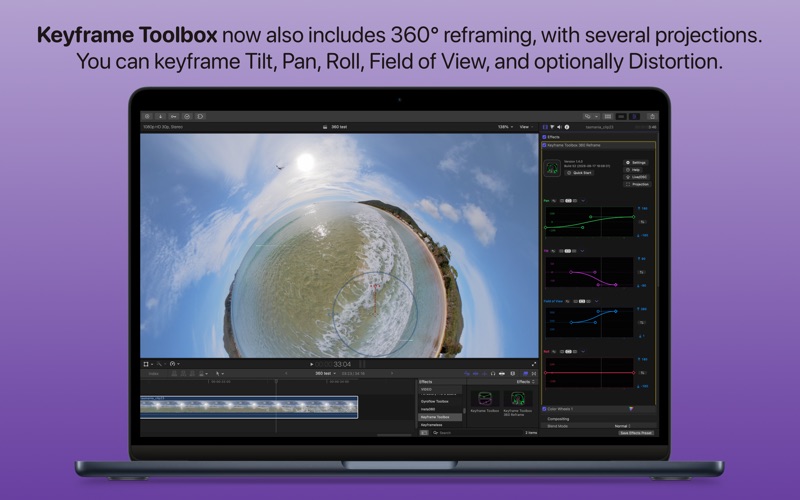Open the viewer View dropdown
The width and height of the screenshot is (800, 500).
pos(526,127)
